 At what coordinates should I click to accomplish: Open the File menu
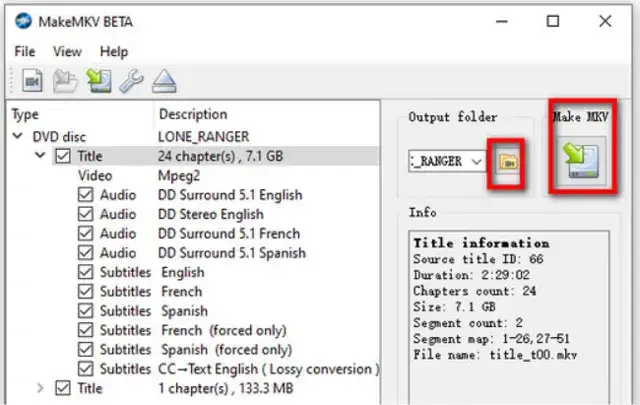[25, 51]
